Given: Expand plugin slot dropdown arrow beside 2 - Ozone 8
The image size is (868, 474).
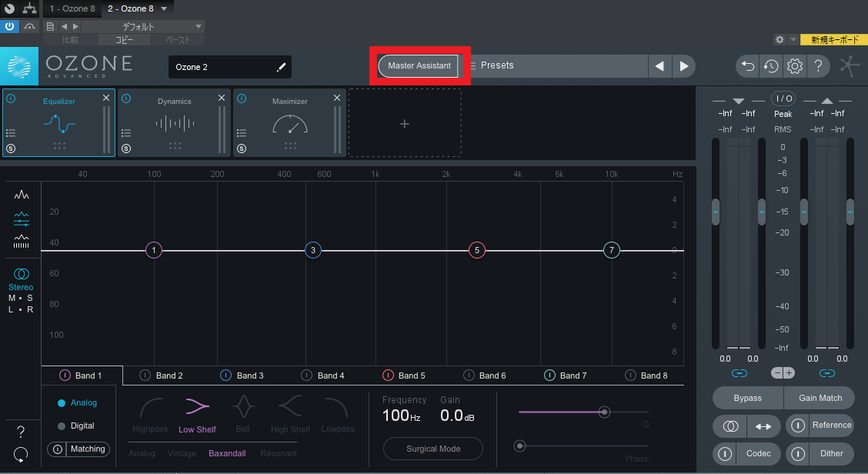Looking at the screenshot, I should 164,9.
